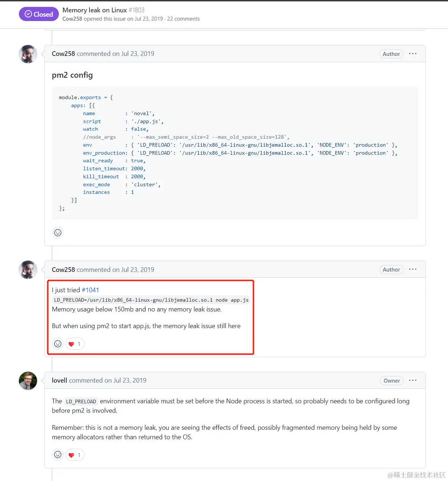Screen dimensions: 448x481
Task: Open options menu of lovell's comment
Action: click(413, 380)
